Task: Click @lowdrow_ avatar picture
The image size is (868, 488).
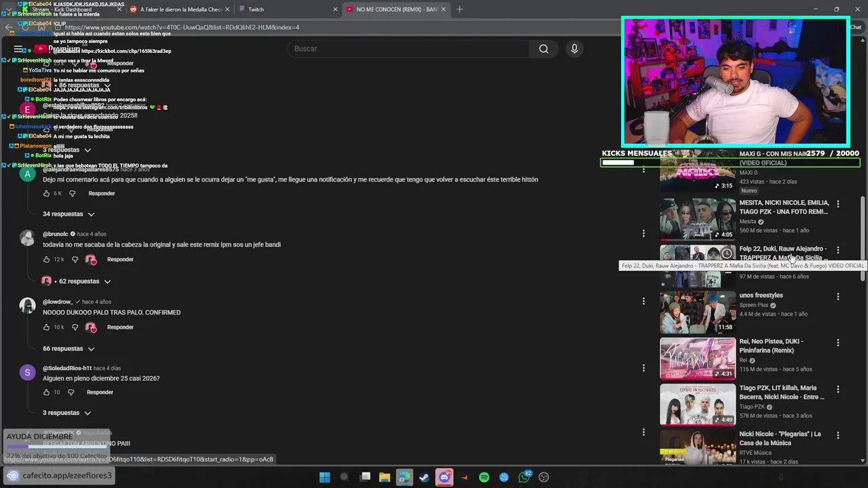Action: pos(27,306)
